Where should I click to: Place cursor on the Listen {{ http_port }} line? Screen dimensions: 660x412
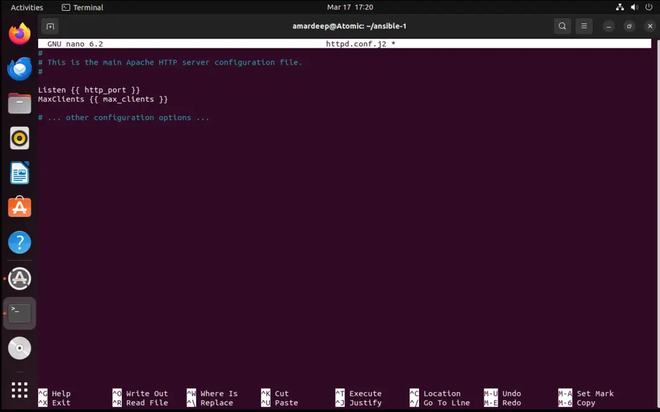coord(89,90)
